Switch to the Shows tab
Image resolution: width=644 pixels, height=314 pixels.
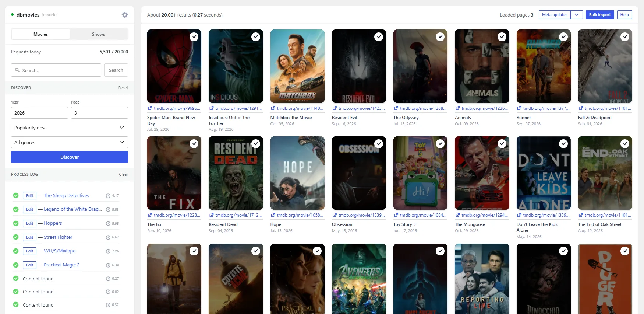pyautogui.click(x=99, y=34)
